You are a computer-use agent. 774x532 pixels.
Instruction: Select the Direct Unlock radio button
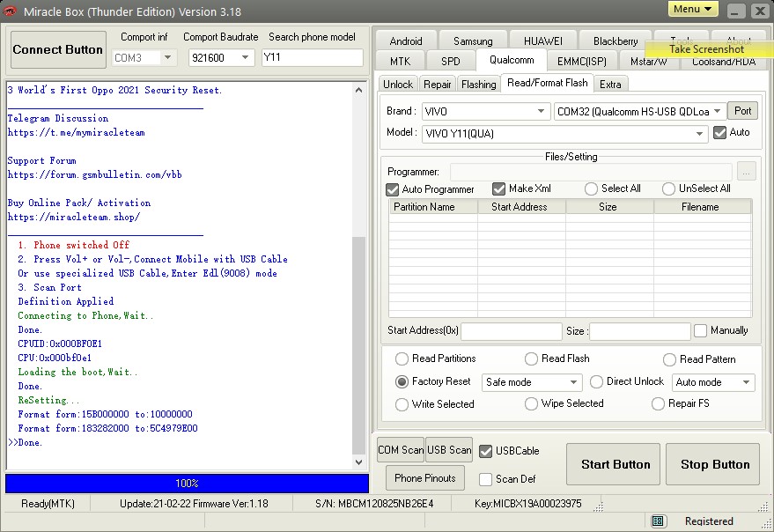[x=596, y=381]
